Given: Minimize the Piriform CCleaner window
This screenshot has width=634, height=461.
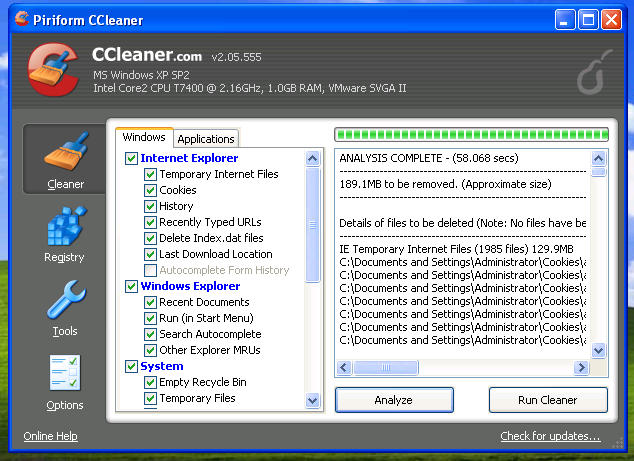Looking at the screenshot, I should coord(565,19).
